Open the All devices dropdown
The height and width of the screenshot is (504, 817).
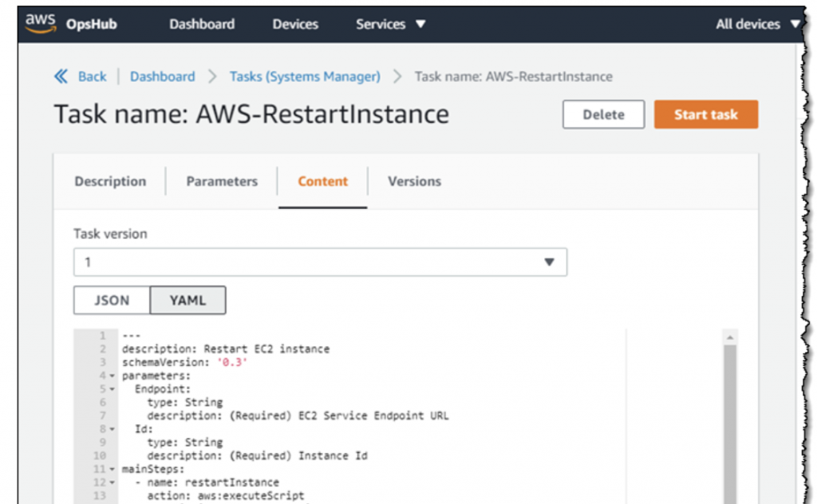tap(758, 24)
